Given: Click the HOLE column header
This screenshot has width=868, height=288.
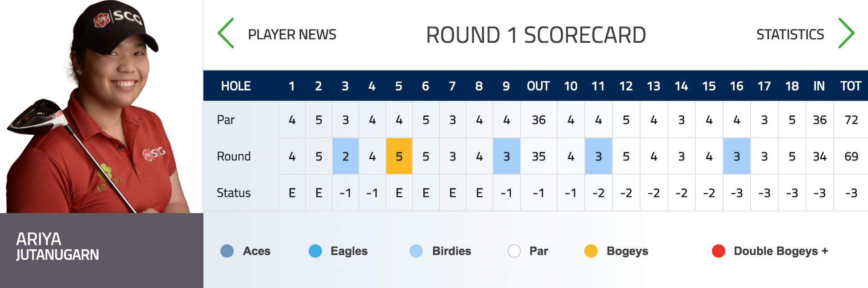Looking at the screenshot, I should click(x=236, y=86).
